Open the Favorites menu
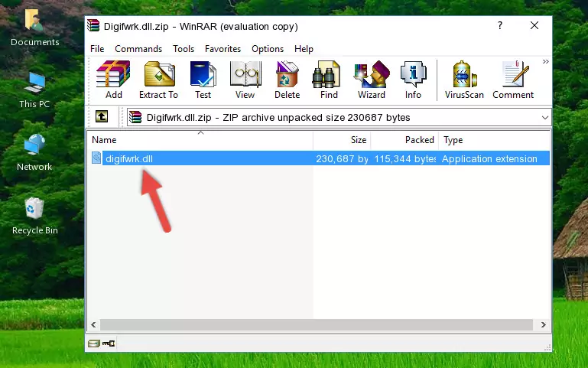The image size is (588, 368). pyautogui.click(x=223, y=49)
